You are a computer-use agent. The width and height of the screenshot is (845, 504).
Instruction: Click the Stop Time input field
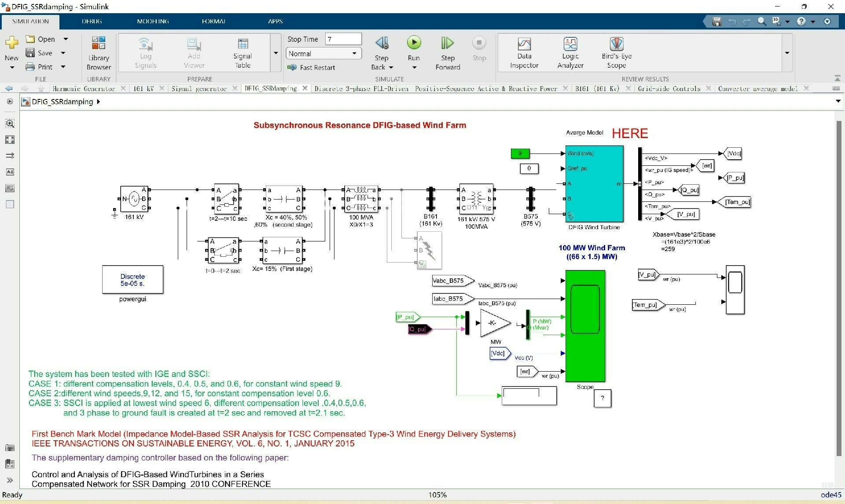coord(343,39)
